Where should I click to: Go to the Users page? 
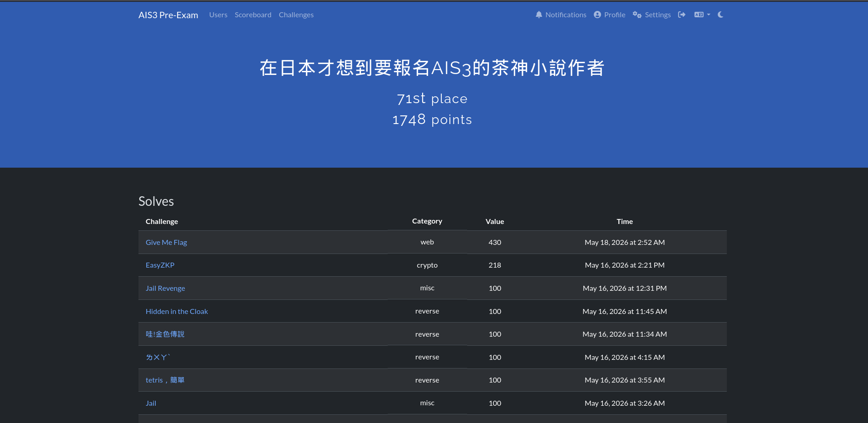[218, 15]
